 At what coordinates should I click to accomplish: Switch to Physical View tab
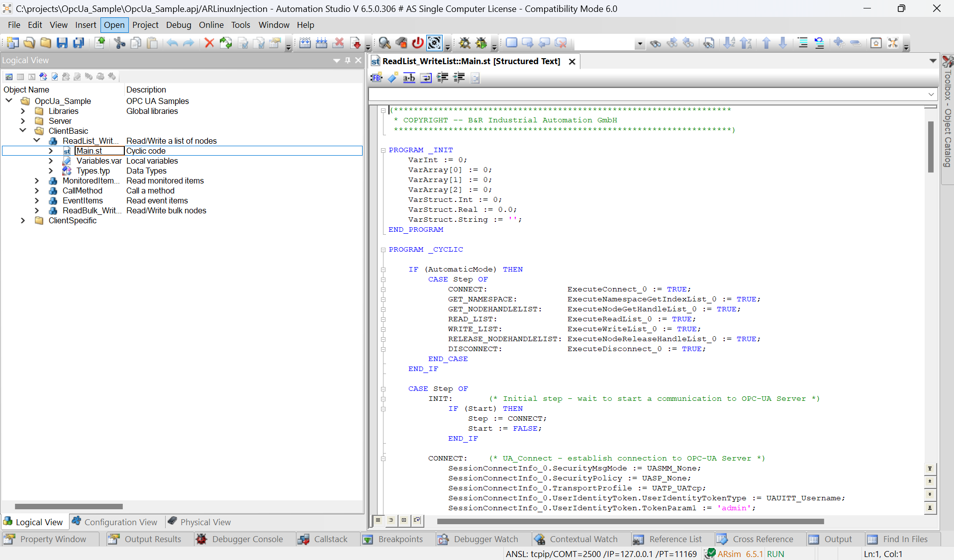point(199,522)
